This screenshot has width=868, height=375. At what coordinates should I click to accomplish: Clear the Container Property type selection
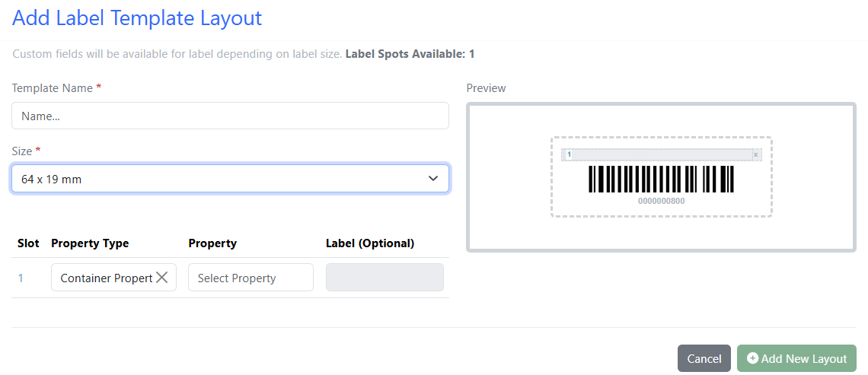tap(161, 278)
